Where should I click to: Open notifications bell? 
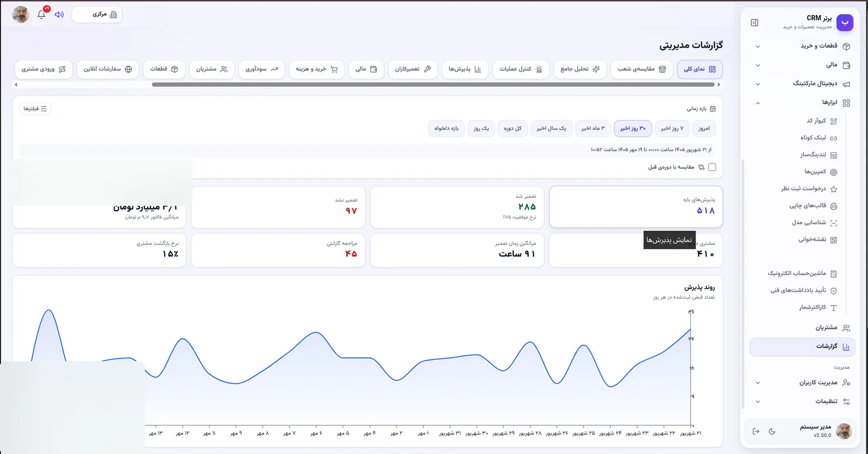(x=41, y=15)
